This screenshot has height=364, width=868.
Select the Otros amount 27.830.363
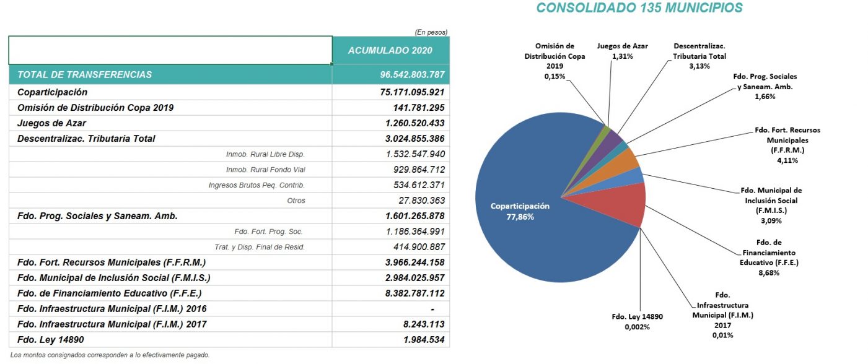click(x=422, y=200)
